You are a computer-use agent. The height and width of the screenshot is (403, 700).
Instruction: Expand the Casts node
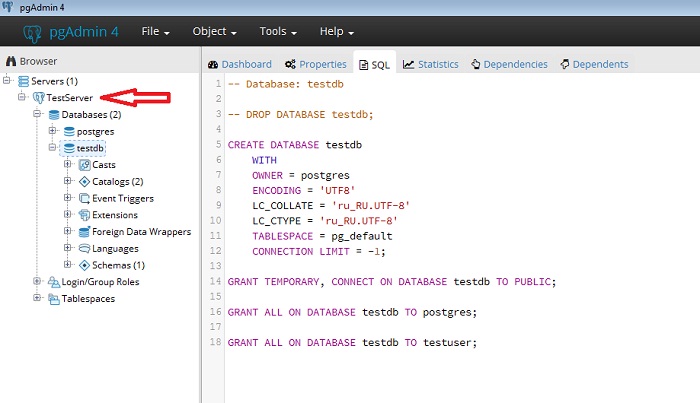pos(67,164)
